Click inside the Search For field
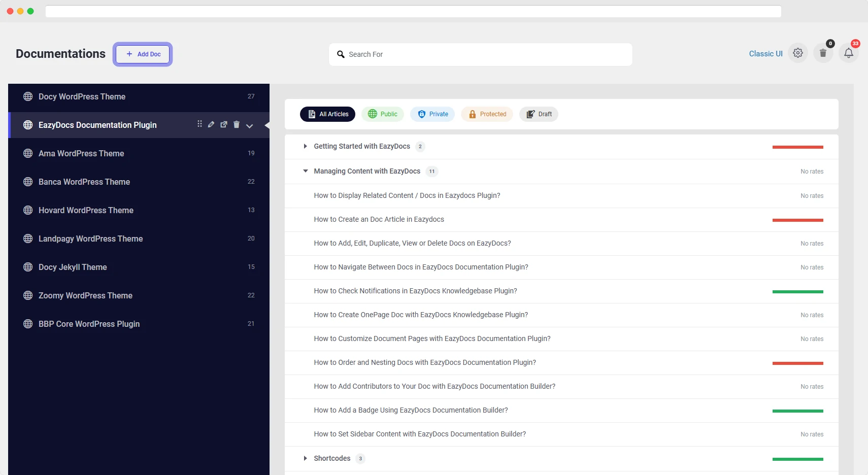Screen dimensions: 868x475 481,54
